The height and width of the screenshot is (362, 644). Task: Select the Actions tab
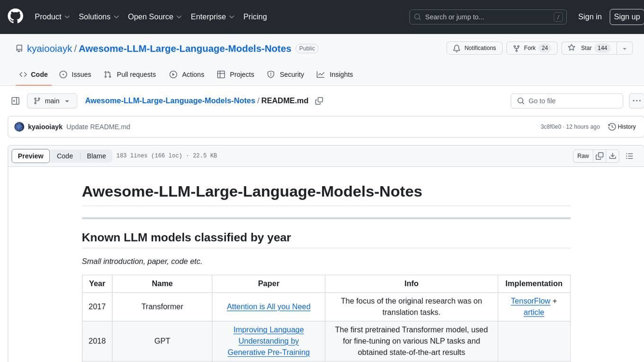coord(187,74)
